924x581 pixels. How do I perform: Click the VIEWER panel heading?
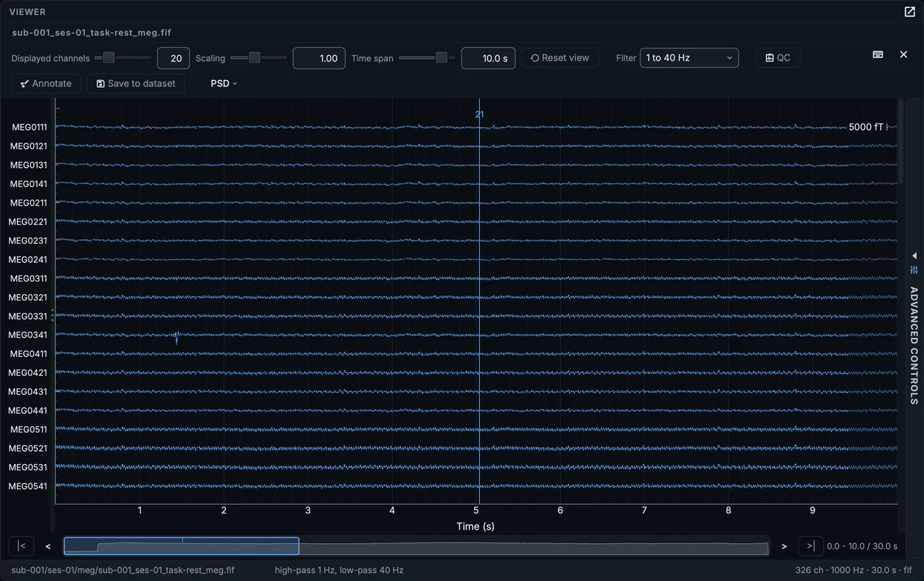(x=27, y=12)
